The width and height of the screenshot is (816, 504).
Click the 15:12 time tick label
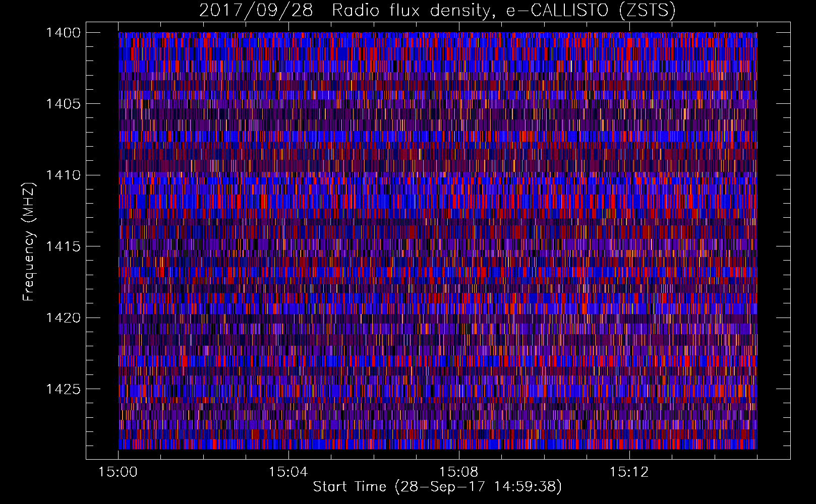coord(629,472)
